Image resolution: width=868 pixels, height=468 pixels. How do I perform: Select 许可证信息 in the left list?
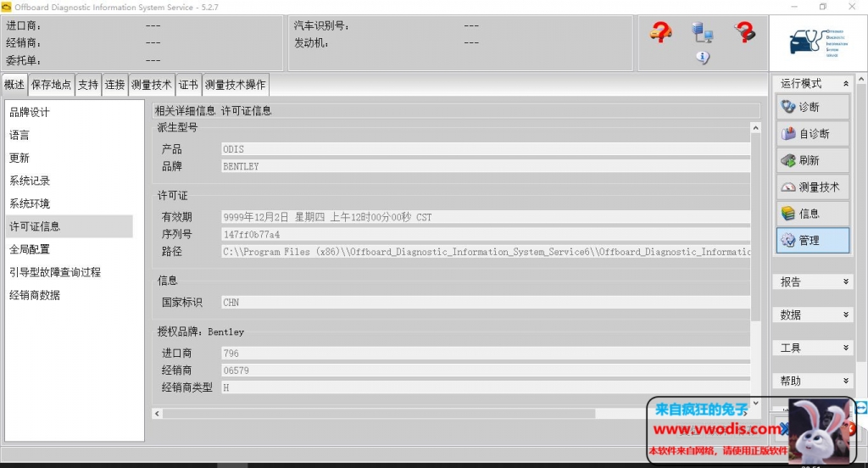70,226
